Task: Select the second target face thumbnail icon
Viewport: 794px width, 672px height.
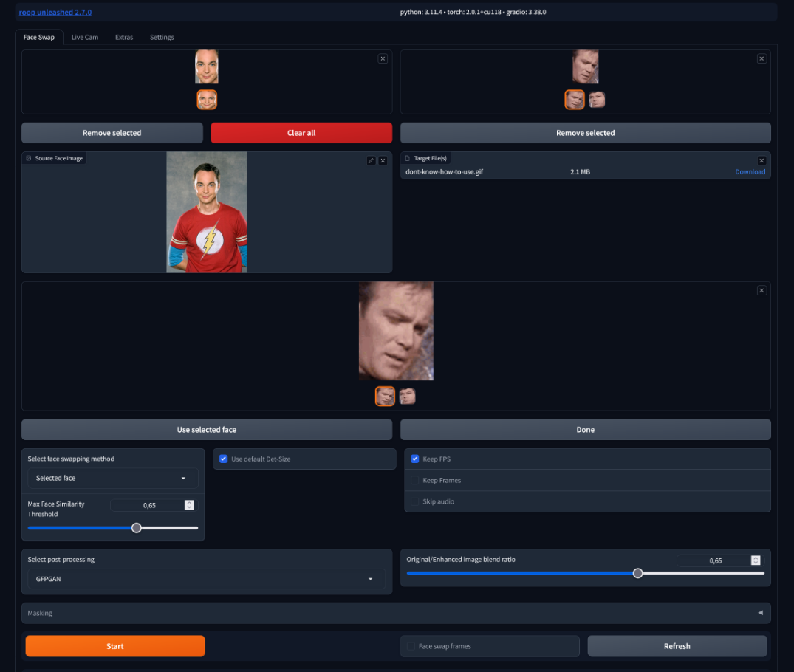Action: pos(597,99)
